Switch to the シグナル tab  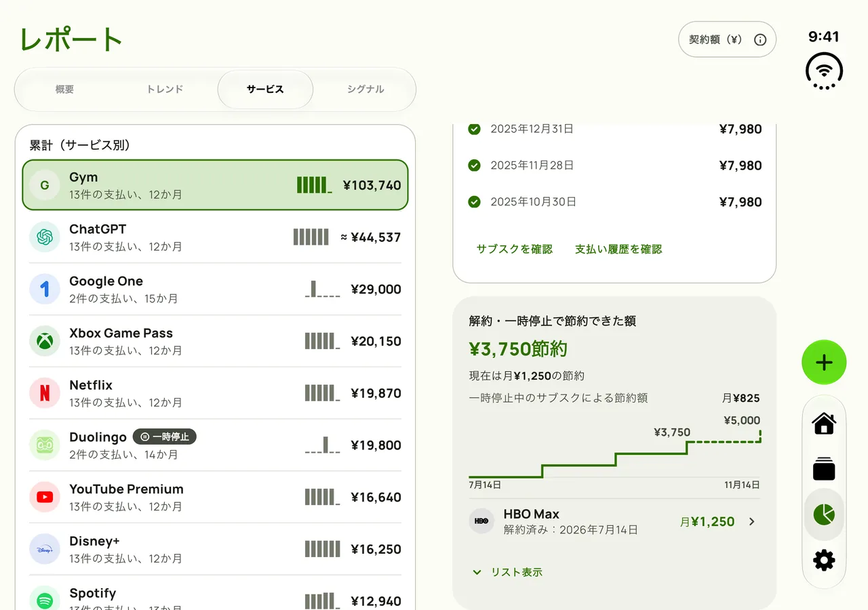click(366, 89)
